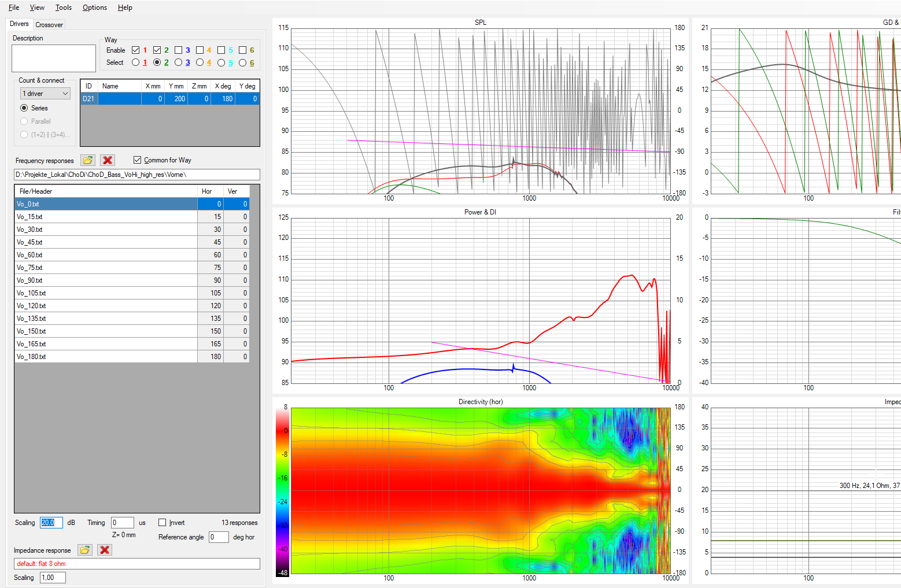Clear frequency responses with red X
901x588 pixels.
pos(108,160)
